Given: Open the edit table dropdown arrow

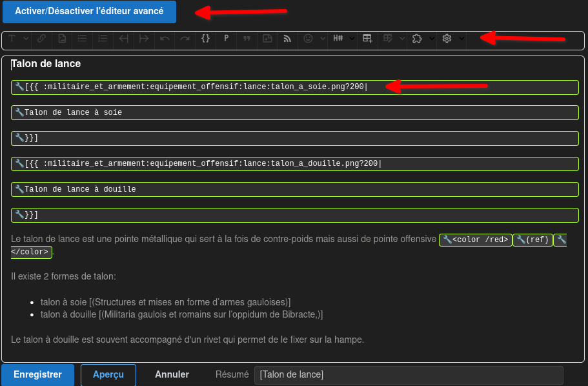Looking at the screenshot, I should point(402,38).
